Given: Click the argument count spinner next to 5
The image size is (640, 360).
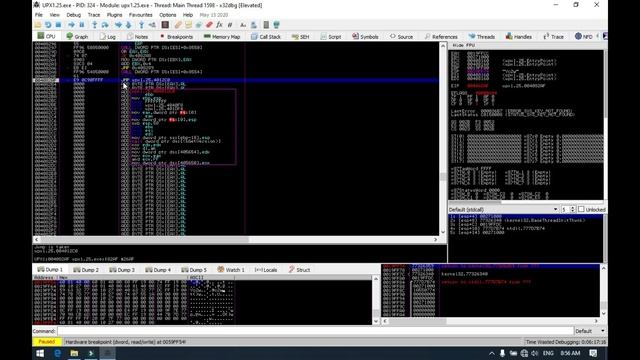Looking at the screenshot, I should click(x=572, y=209).
